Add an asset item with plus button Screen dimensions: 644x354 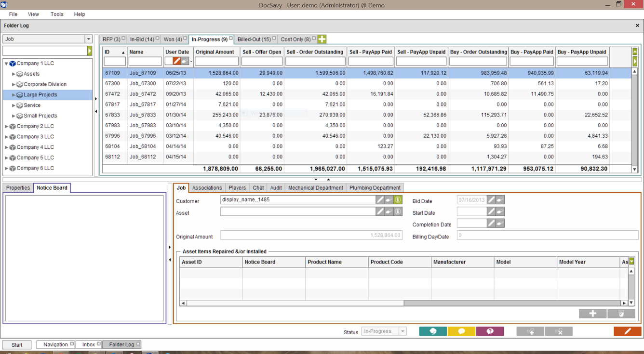click(x=593, y=314)
